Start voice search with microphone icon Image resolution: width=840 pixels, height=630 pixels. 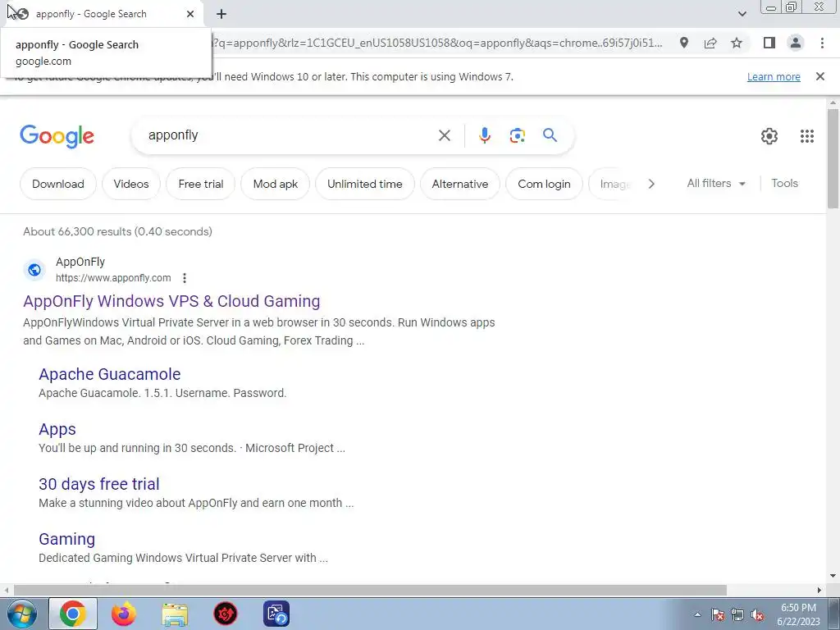(x=484, y=135)
